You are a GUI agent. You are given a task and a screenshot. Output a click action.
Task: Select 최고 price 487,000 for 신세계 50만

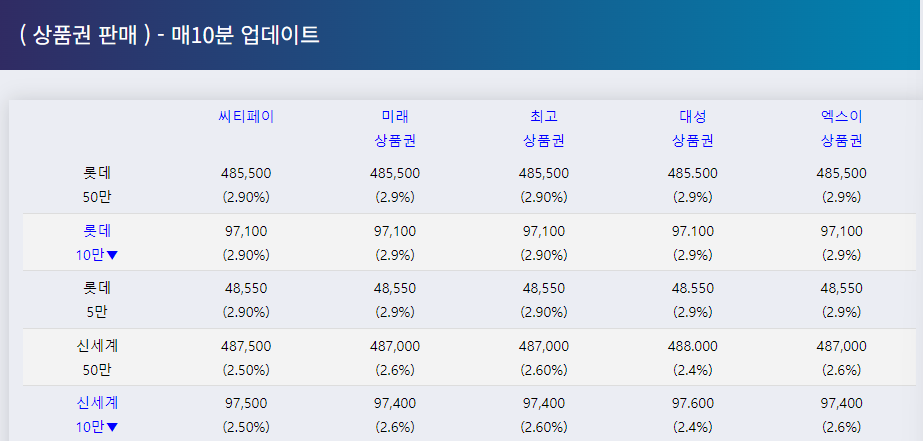pos(544,346)
